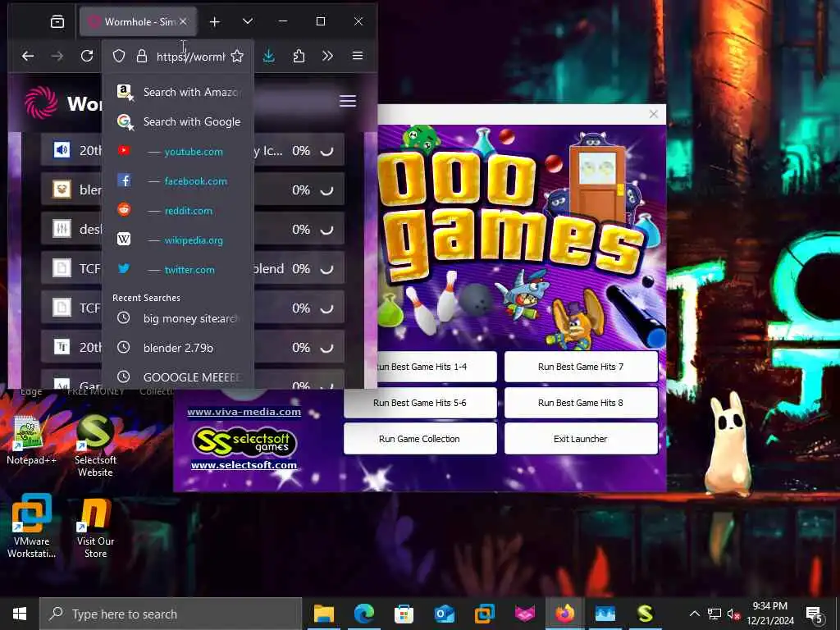Click audio file icon in first row
Viewport: 840px width, 630px height.
pyautogui.click(x=62, y=150)
